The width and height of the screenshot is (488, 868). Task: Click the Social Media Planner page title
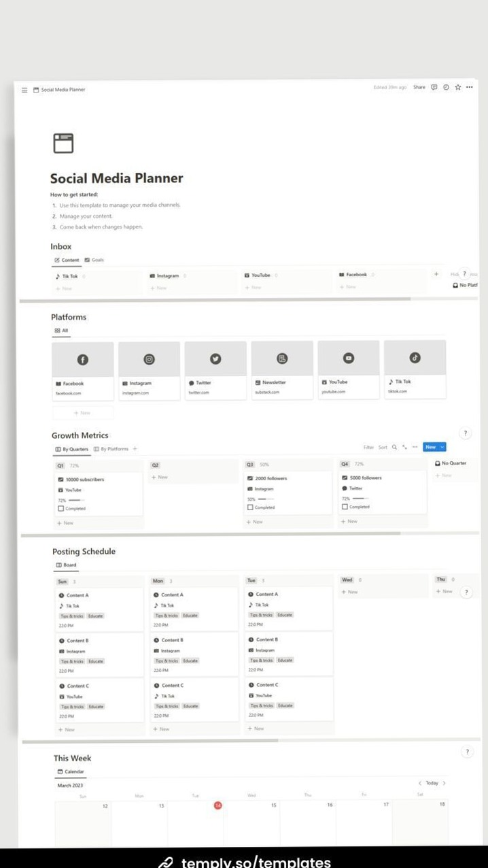pyautogui.click(x=116, y=178)
